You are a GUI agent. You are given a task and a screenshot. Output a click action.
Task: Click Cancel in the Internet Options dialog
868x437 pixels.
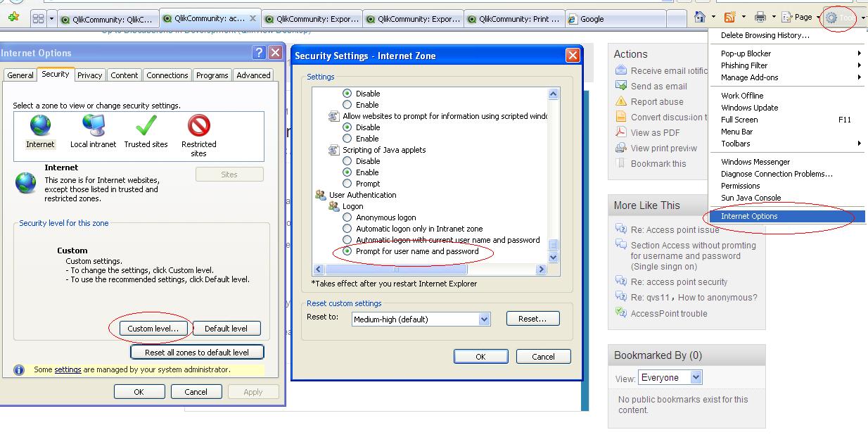coord(196,392)
